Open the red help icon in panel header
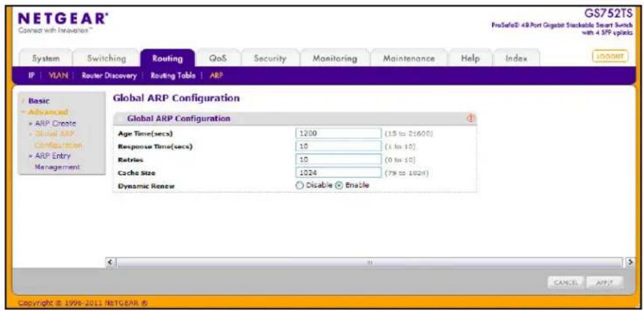 pyautogui.click(x=470, y=118)
